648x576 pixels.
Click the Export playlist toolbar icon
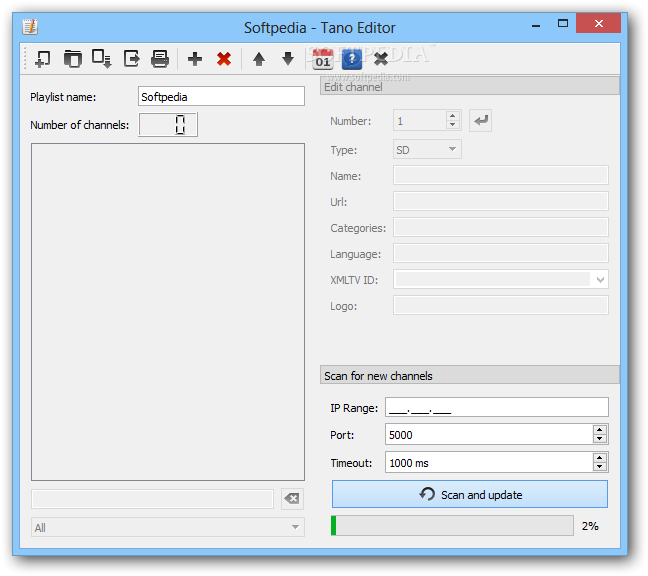[x=131, y=59]
